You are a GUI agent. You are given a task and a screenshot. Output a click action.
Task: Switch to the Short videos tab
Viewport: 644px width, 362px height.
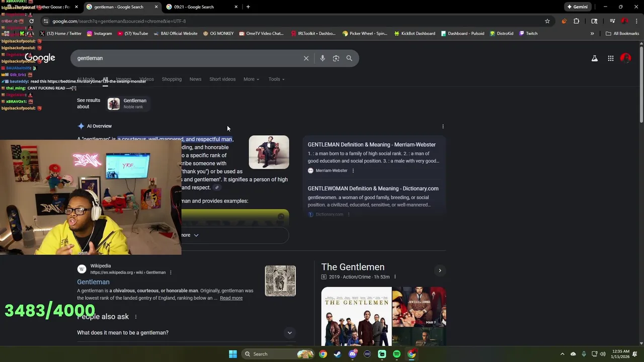click(222, 79)
